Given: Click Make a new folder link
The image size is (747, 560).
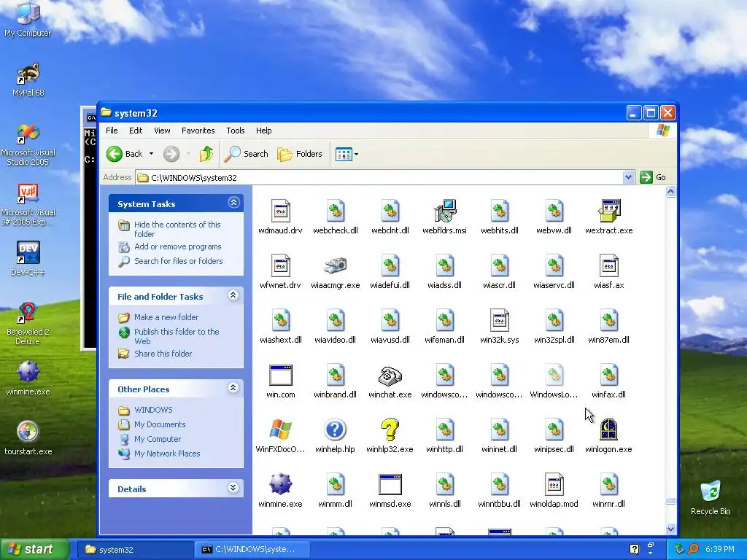Looking at the screenshot, I should 166,317.
